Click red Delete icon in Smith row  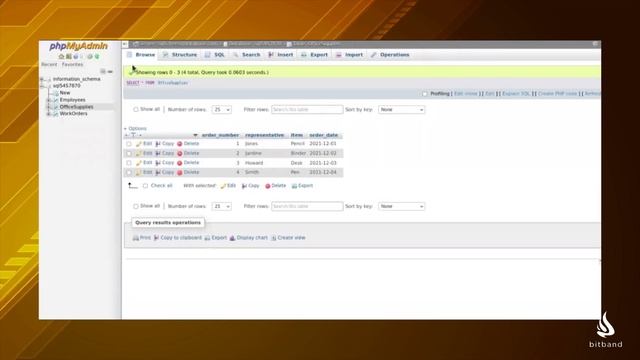point(180,173)
